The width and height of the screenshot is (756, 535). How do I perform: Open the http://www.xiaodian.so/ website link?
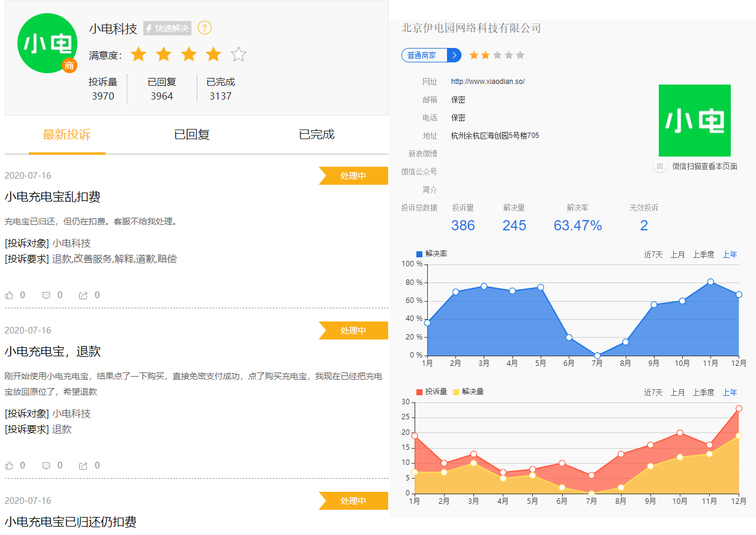click(x=488, y=82)
